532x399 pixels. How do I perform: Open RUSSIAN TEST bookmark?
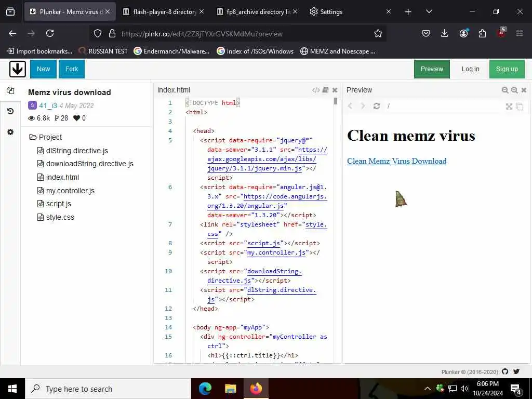pos(103,51)
